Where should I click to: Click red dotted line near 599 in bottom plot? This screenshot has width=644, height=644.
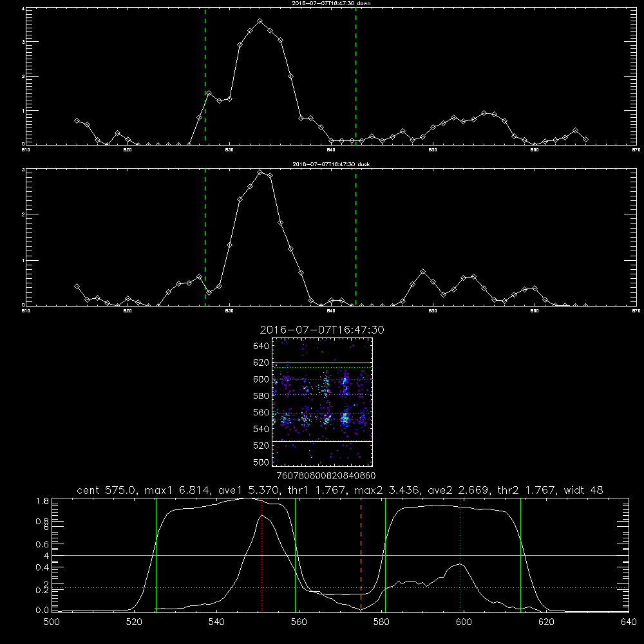460,554
